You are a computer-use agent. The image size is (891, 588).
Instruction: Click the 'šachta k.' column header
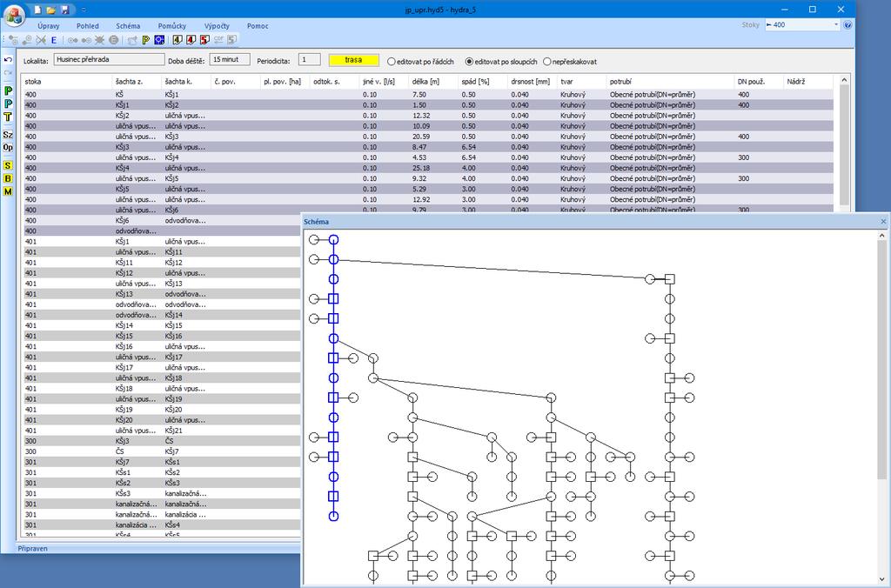pos(186,82)
